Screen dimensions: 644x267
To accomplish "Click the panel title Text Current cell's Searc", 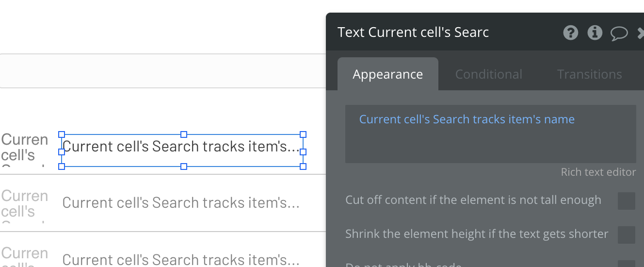I will point(413,33).
